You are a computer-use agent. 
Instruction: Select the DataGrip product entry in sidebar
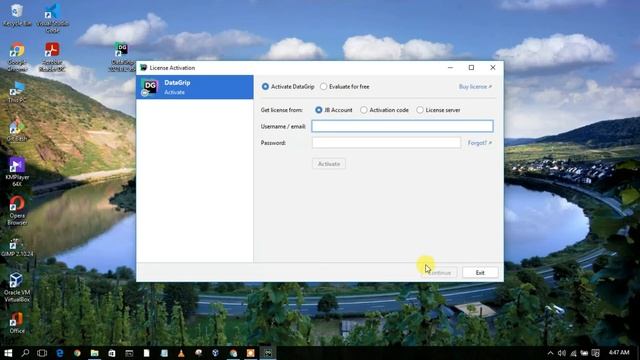pos(195,87)
